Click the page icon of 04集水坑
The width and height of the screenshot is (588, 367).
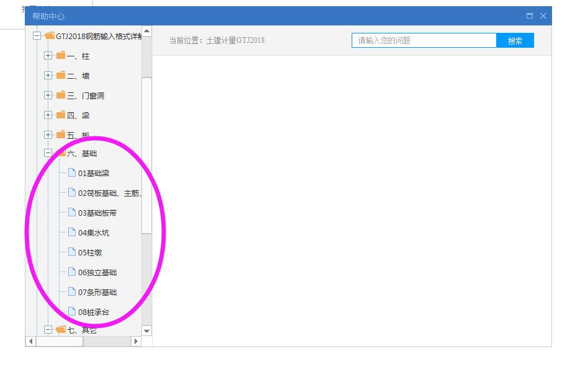(72, 232)
